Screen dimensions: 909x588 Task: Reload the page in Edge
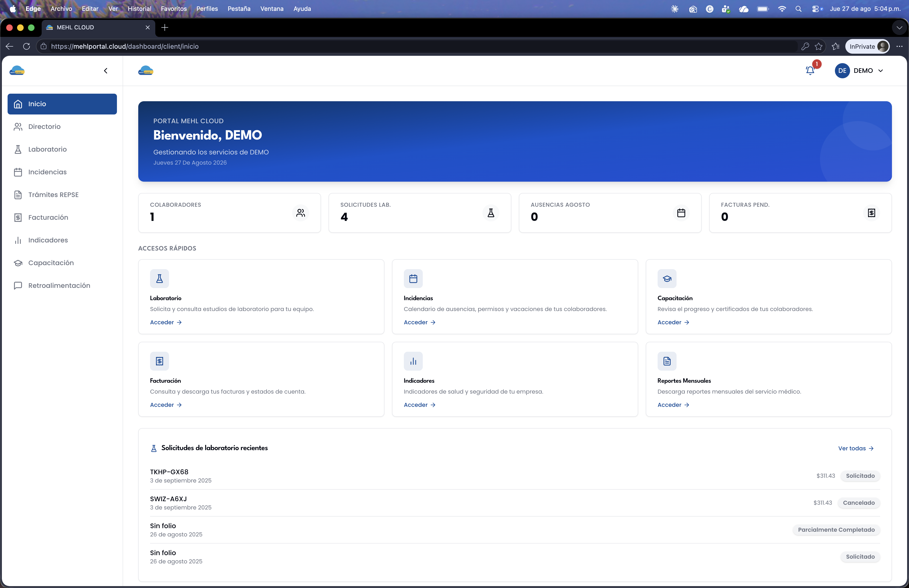[x=26, y=46]
